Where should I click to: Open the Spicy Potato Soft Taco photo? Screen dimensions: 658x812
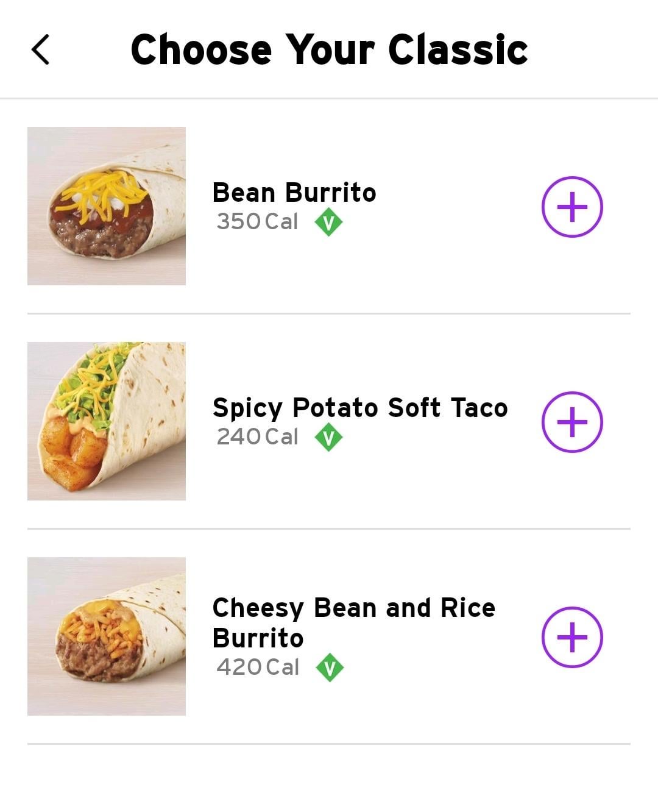pos(107,421)
